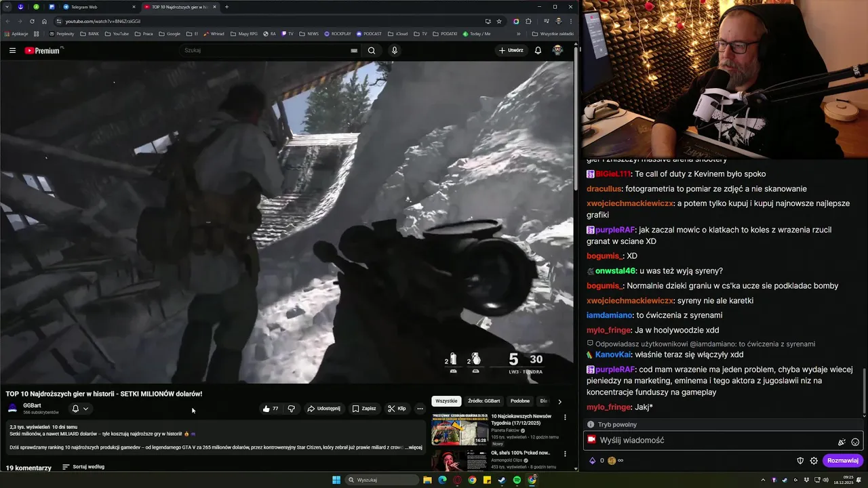The height and width of the screenshot is (488, 868).
Task: Select the Wszystkie filter chip
Action: [x=446, y=401]
